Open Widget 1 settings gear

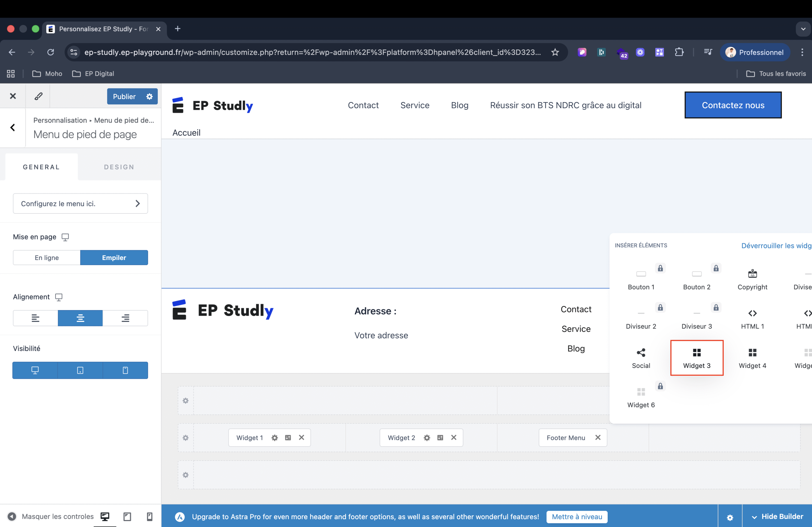coord(274,438)
